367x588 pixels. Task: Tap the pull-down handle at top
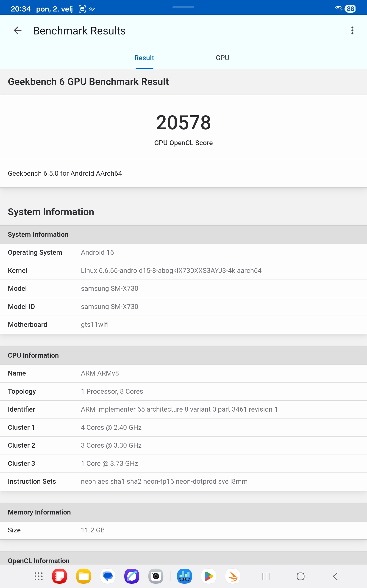[x=183, y=7]
